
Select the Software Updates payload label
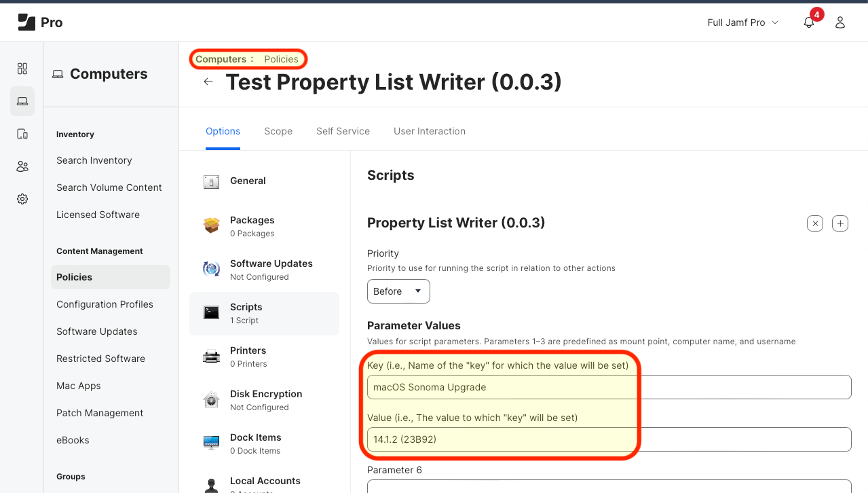click(271, 263)
